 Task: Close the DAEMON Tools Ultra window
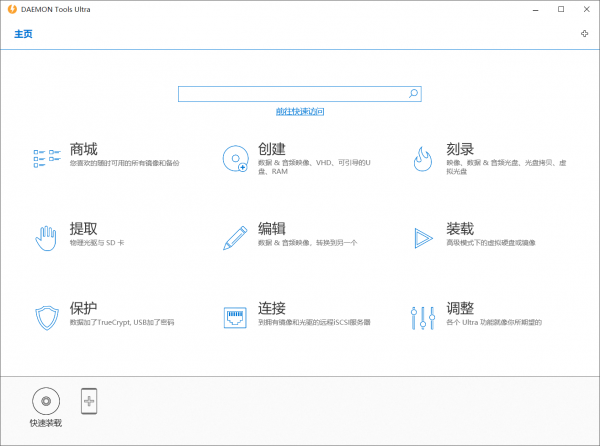point(587,9)
